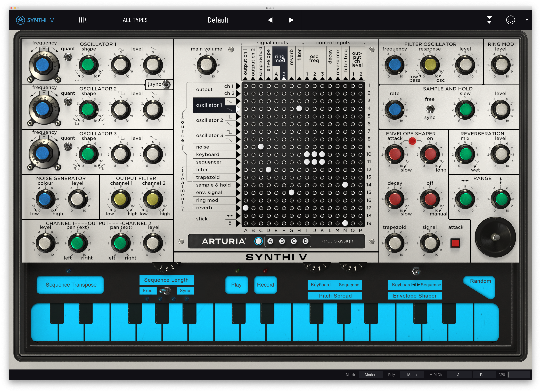
Task: Click the Record pad
Action: click(265, 285)
